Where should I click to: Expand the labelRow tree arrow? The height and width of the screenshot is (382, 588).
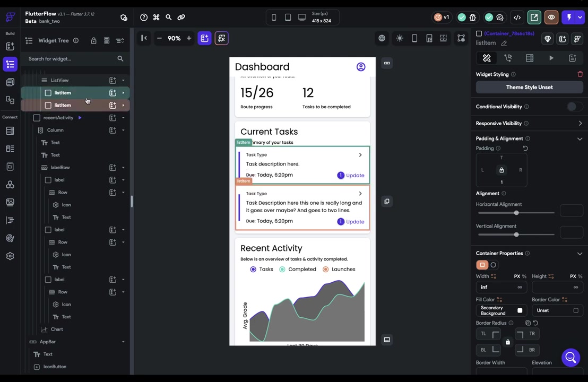click(123, 168)
